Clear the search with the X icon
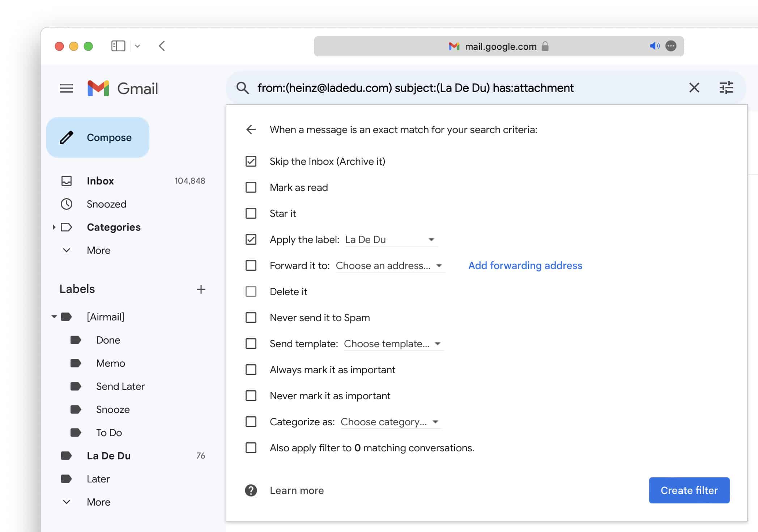758x532 pixels. click(x=694, y=88)
